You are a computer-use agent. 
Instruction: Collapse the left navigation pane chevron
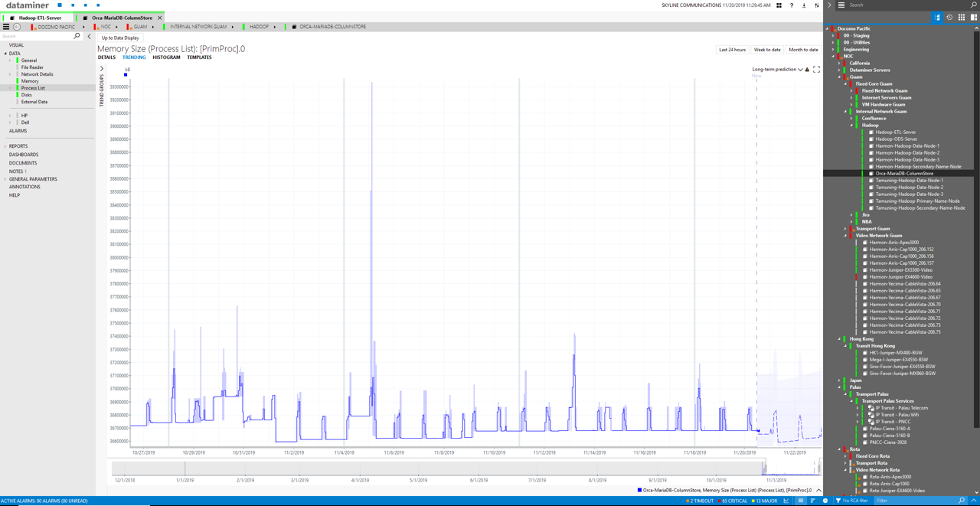pos(89,36)
